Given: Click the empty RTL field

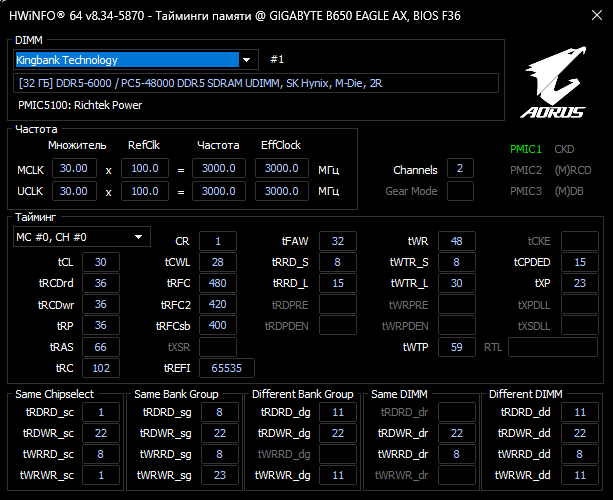Looking at the screenshot, I should [x=553, y=347].
